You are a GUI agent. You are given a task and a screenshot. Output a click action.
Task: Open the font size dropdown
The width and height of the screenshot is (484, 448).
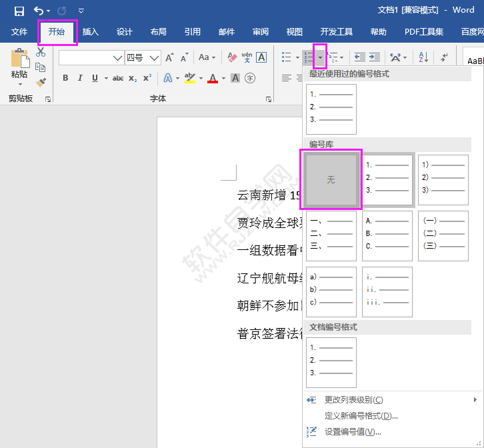coord(154,58)
